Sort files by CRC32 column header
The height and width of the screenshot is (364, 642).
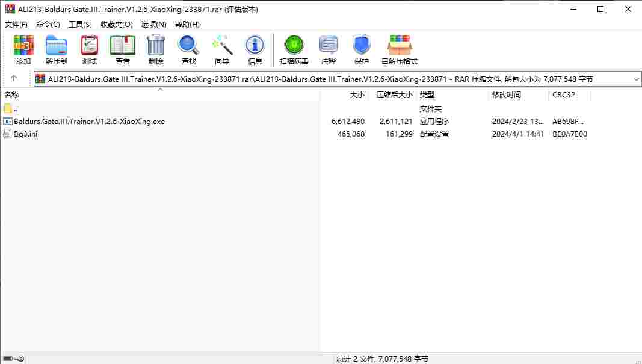click(570, 95)
